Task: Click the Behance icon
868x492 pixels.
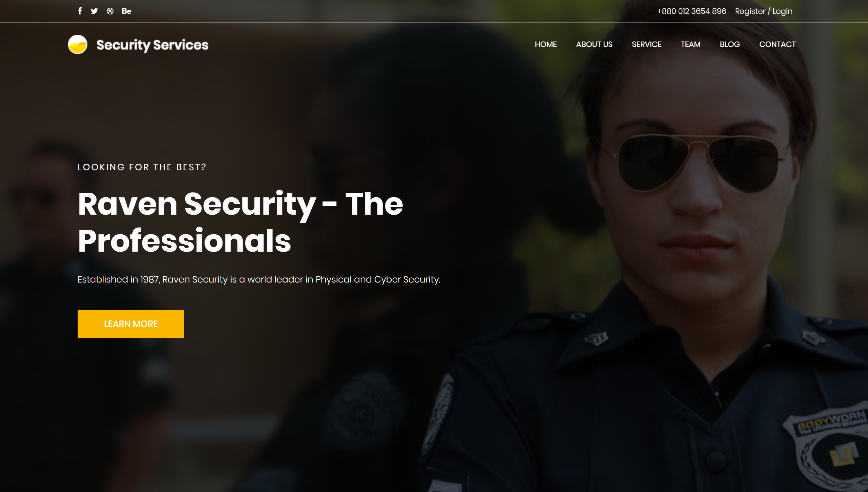Action: [x=127, y=11]
